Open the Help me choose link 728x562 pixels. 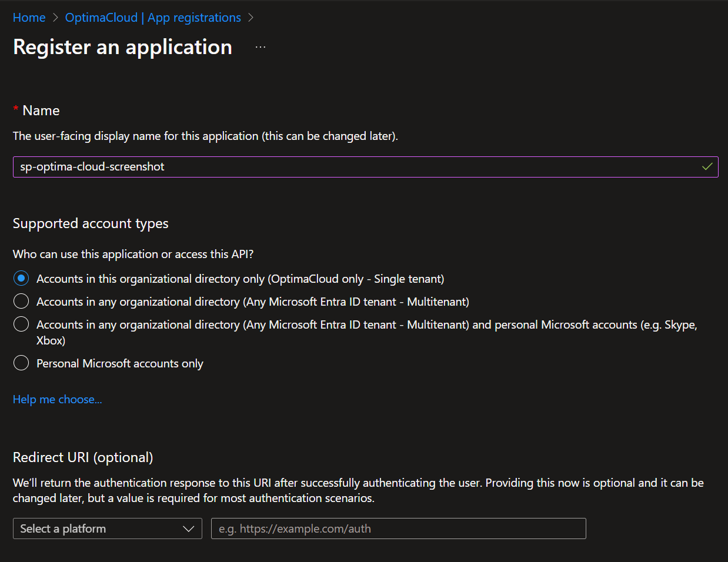pyautogui.click(x=58, y=399)
